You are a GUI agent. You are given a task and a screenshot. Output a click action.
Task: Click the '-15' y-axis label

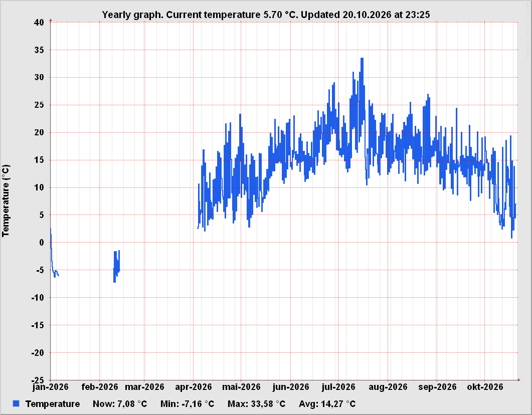38,325
